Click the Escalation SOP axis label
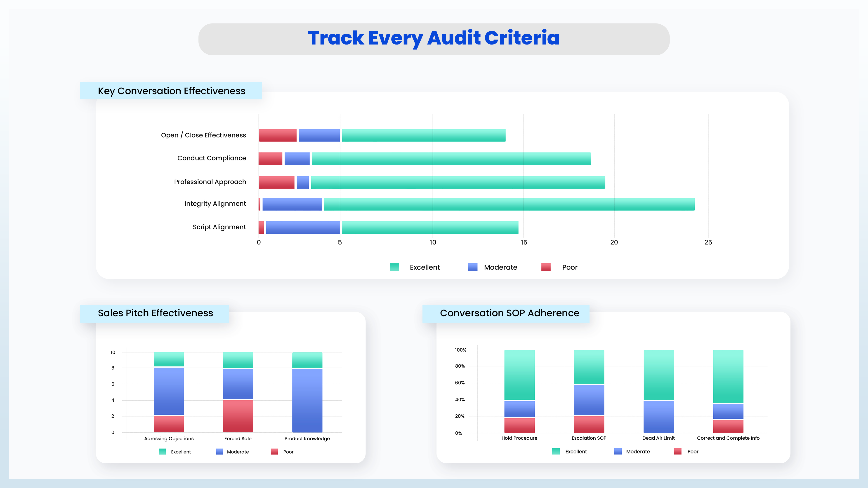 pyautogui.click(x=589, y=438)
